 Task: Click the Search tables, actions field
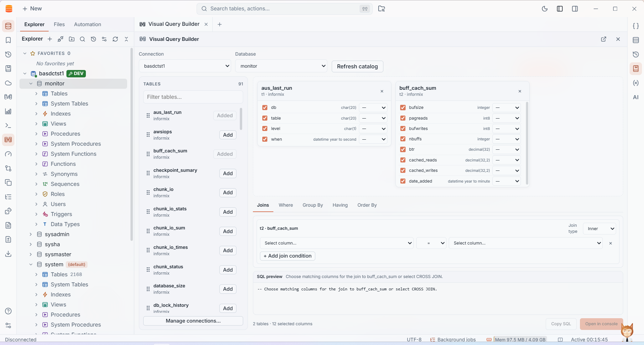pos(284,9)
